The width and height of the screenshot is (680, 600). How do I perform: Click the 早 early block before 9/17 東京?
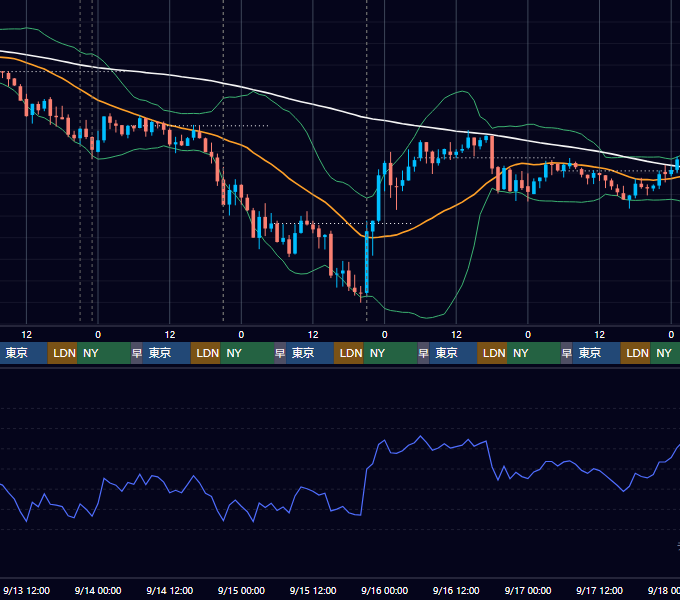tap(567, 353)
